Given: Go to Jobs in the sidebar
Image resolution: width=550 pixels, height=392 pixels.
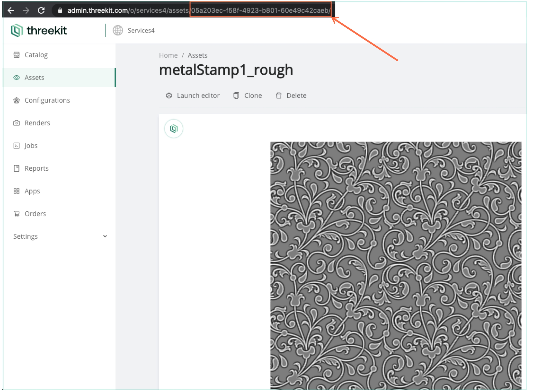Looking at the screenshot, I should [31, 146].
